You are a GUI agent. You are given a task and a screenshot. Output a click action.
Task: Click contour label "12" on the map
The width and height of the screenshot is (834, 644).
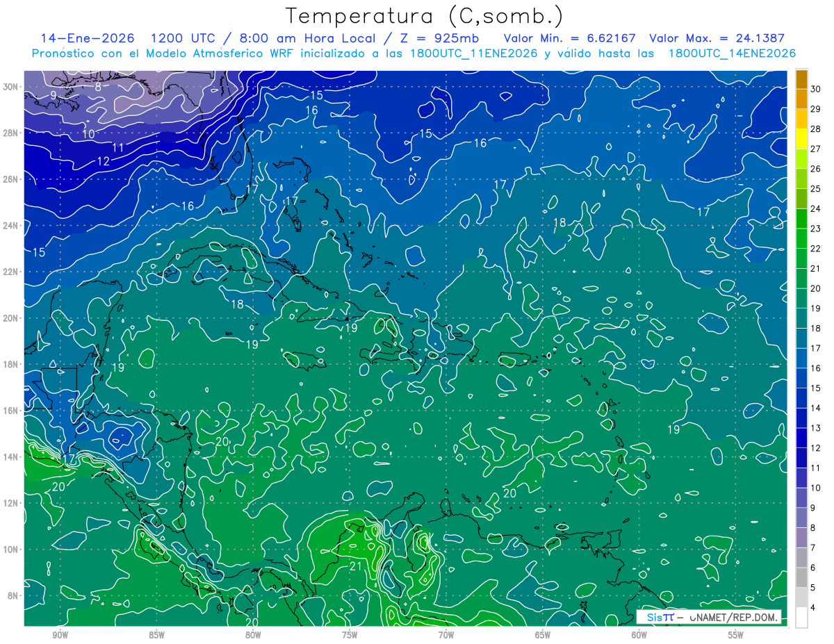click(104, 161)
